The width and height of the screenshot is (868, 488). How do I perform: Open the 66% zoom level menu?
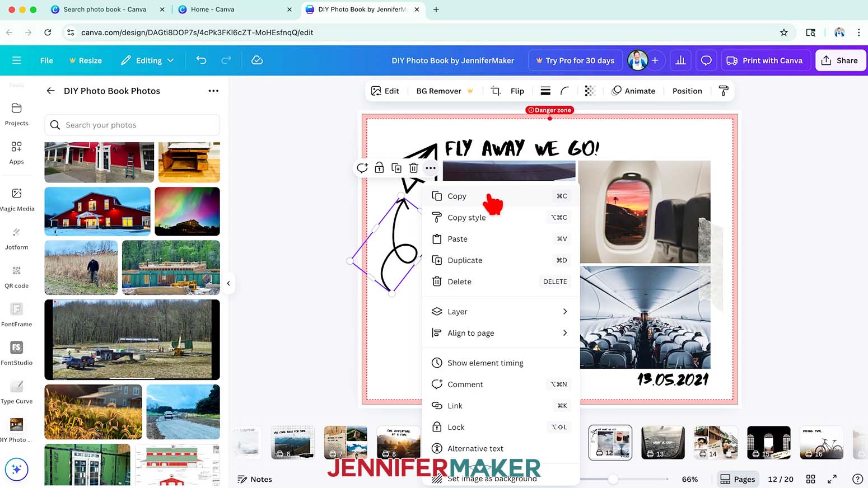click(689, 479)
